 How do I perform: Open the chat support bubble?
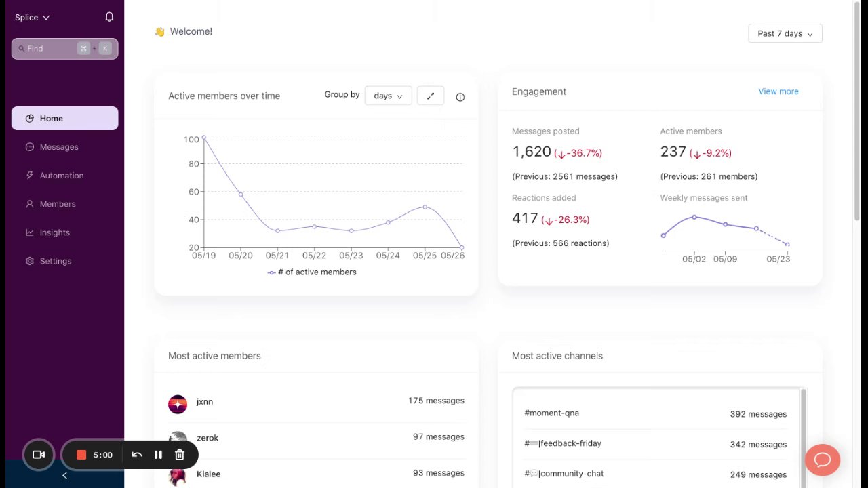(x=823, y=460)
